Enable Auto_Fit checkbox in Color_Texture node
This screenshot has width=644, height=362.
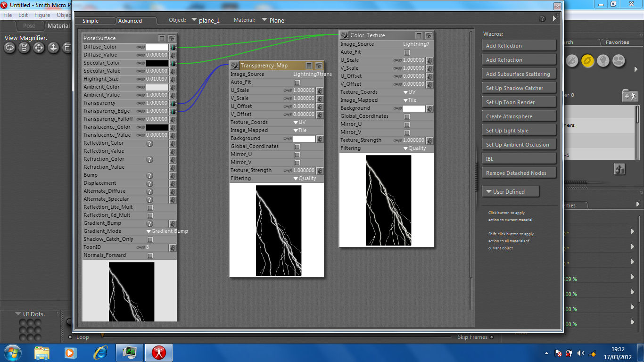(x=407, y=52)
